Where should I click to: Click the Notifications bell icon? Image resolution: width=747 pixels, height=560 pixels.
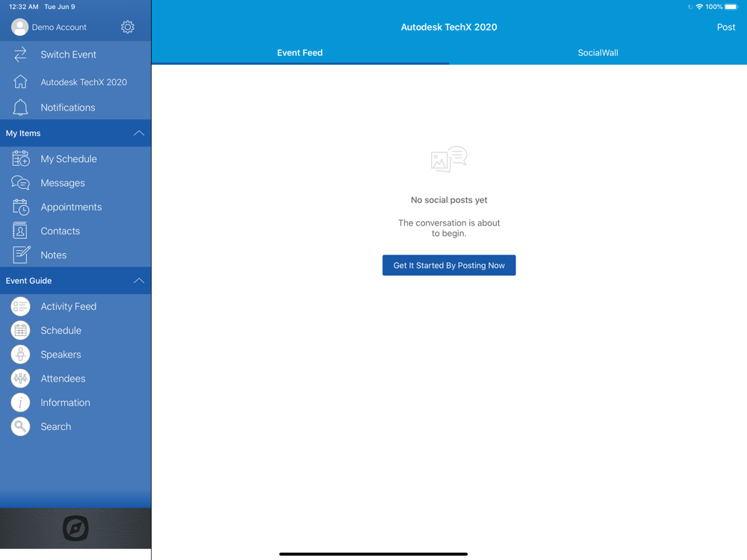[x=20, y=108]
